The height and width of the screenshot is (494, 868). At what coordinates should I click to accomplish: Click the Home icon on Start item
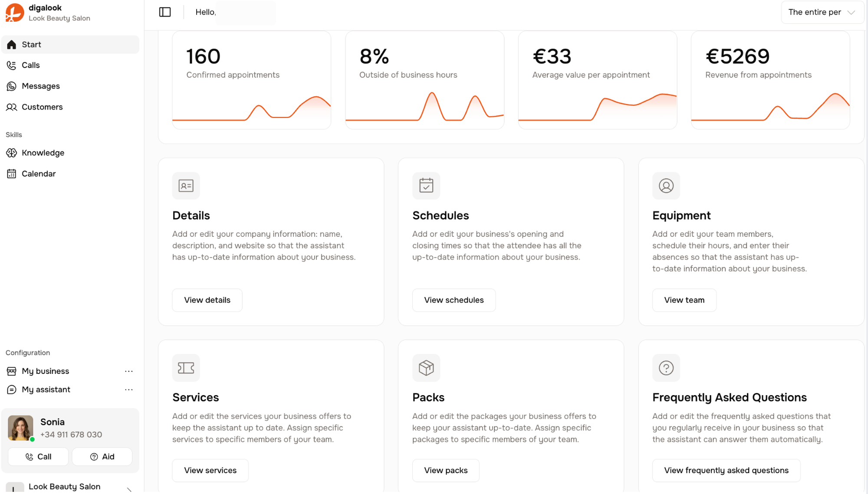tap(11, 44)
